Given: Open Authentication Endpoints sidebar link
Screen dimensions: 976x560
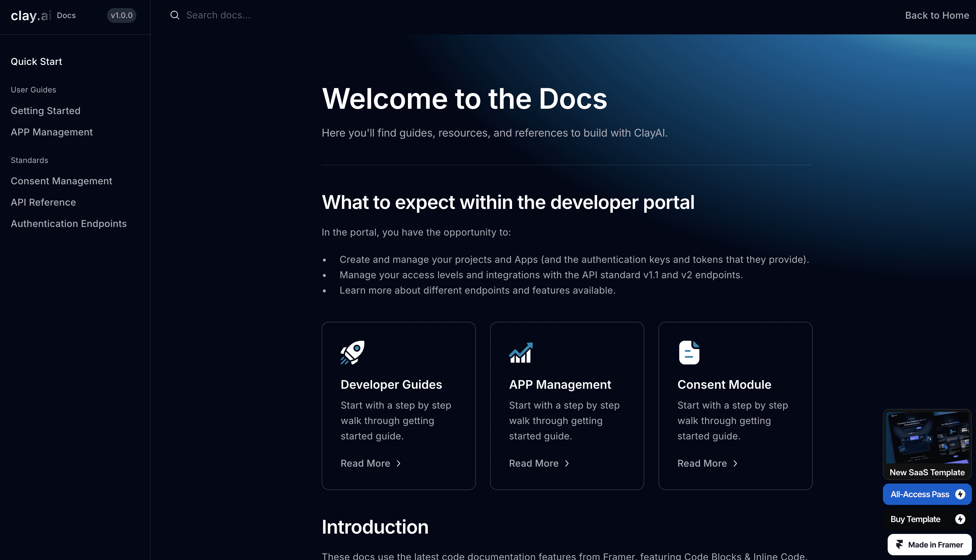Looking at the screenshot, I should tap(68, 224).
